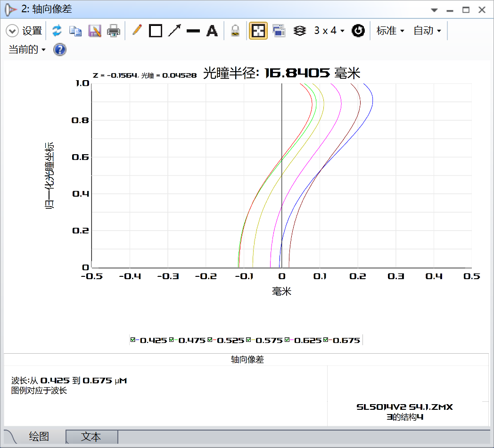The height and width of the screenshot is (448, 494).
Task: Close the 轴向像差 window
Action: (482, 10)
